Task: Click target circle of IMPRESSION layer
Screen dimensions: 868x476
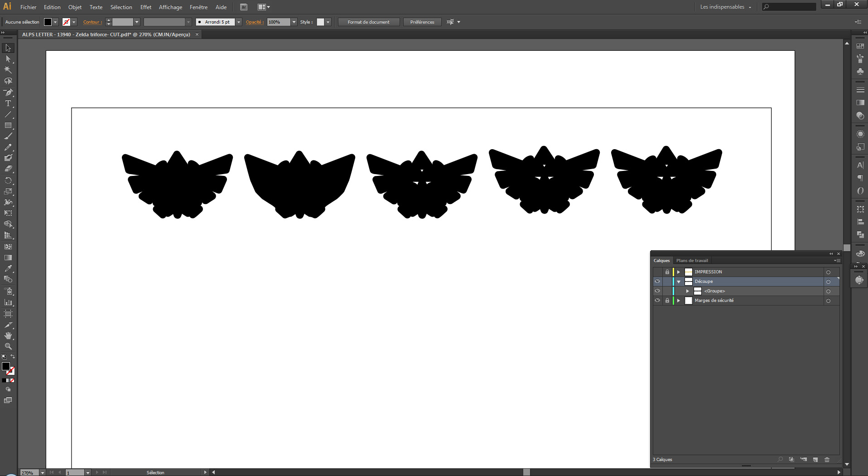Action: (828, 272)
